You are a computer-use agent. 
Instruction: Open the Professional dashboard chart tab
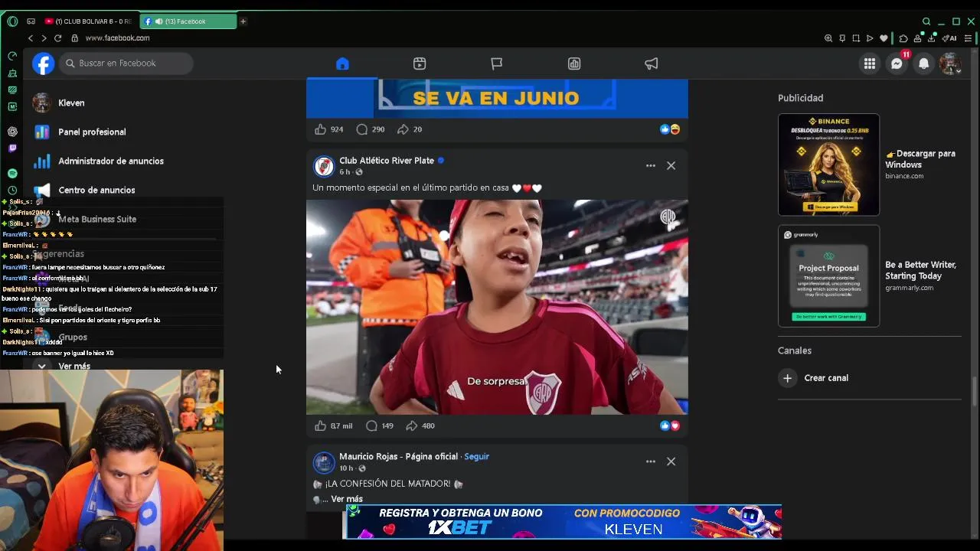(574, 64)
